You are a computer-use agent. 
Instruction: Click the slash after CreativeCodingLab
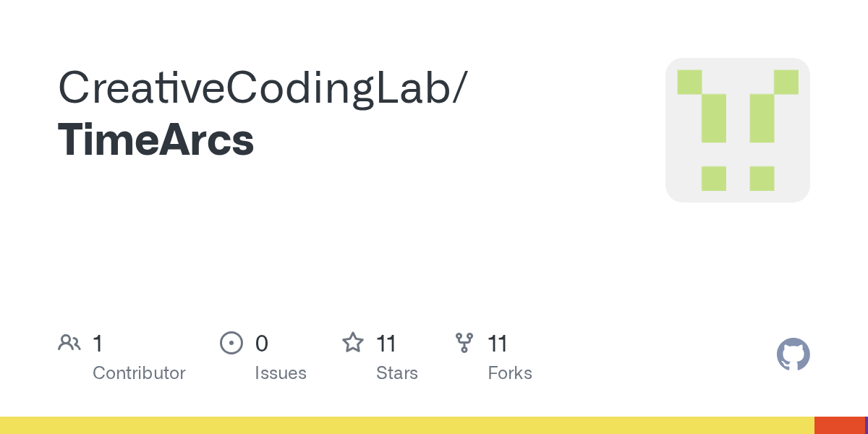tap(459, 89)
